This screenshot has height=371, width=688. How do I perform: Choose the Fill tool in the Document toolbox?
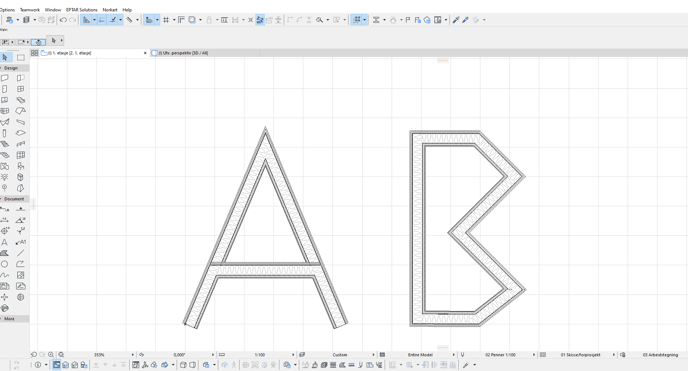pos(5,253)
